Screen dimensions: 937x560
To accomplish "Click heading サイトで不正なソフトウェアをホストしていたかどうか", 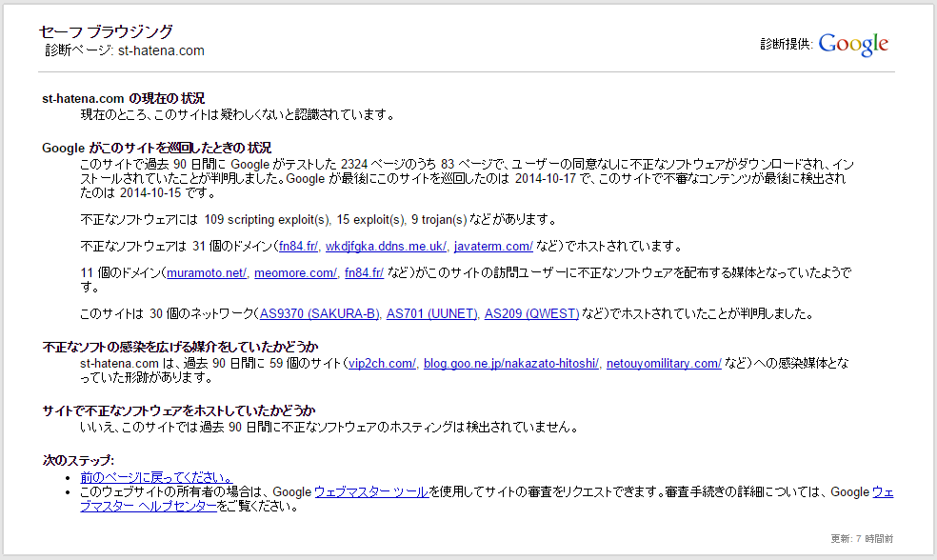I will click(179, 410).
